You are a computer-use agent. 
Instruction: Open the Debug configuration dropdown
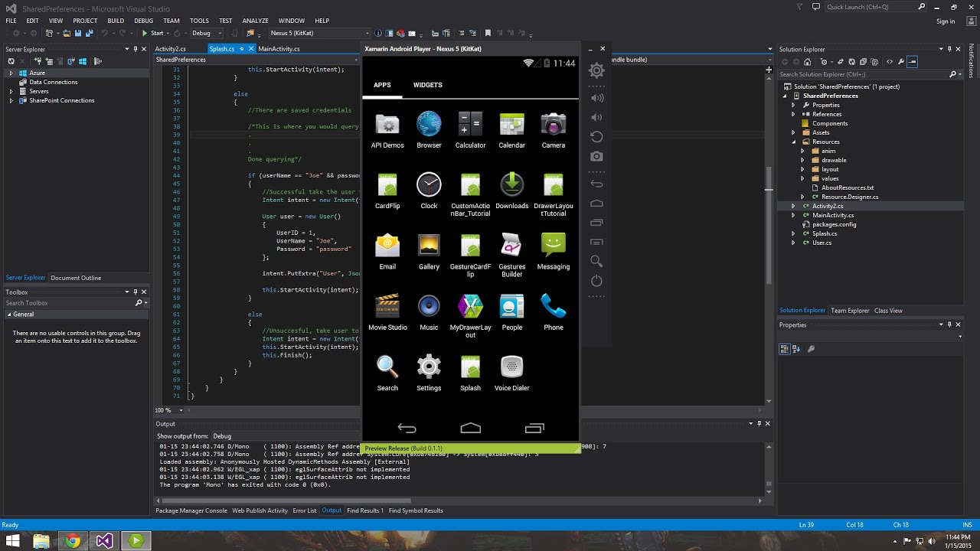(207, 33)
